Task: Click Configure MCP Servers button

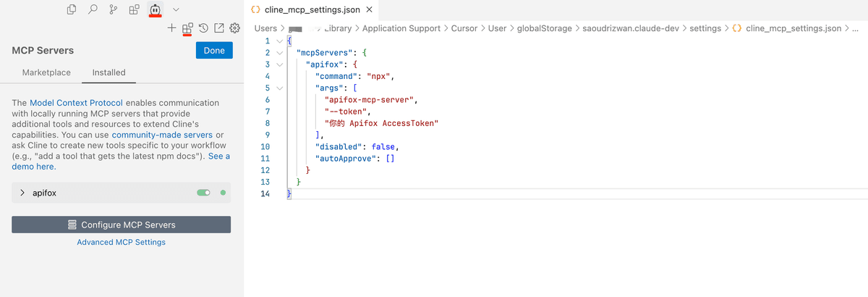Action: coord(121,225)
